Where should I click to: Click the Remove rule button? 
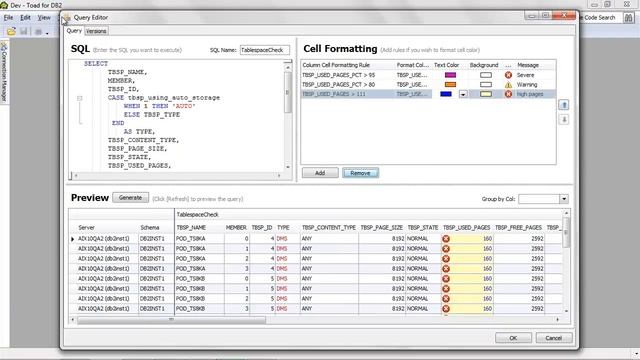pos(360,173)
